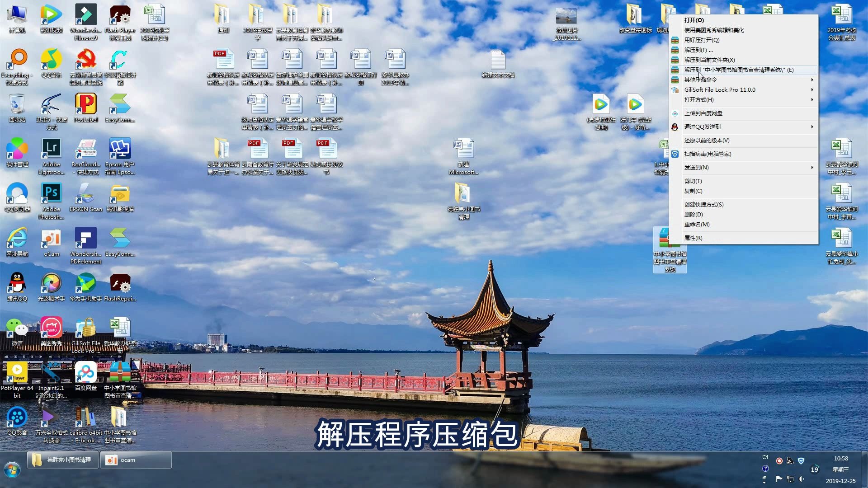Select the Flash Player 修复工具 icon
Image resolution: width=868 pixels, height=488 pixels.
[x=120, y=23]
